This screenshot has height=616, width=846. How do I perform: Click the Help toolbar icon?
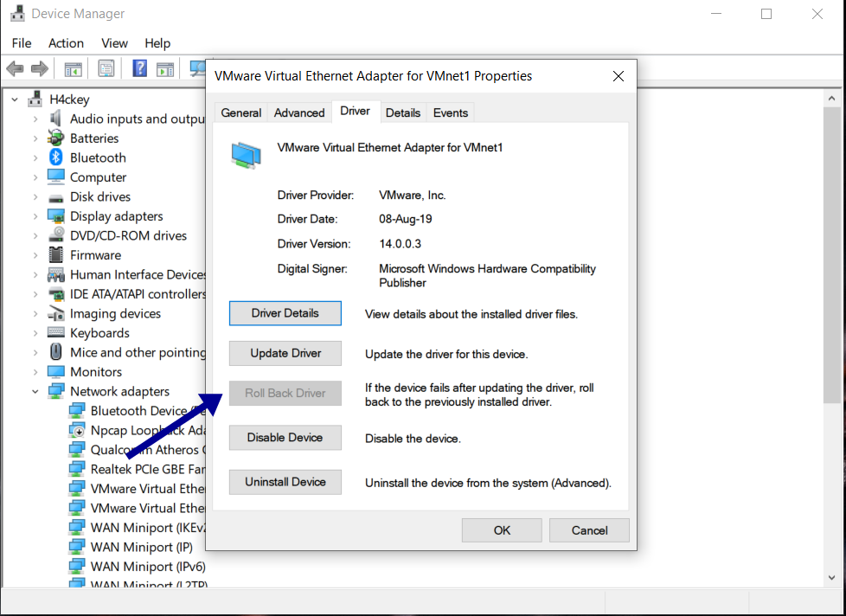[139, 68]
